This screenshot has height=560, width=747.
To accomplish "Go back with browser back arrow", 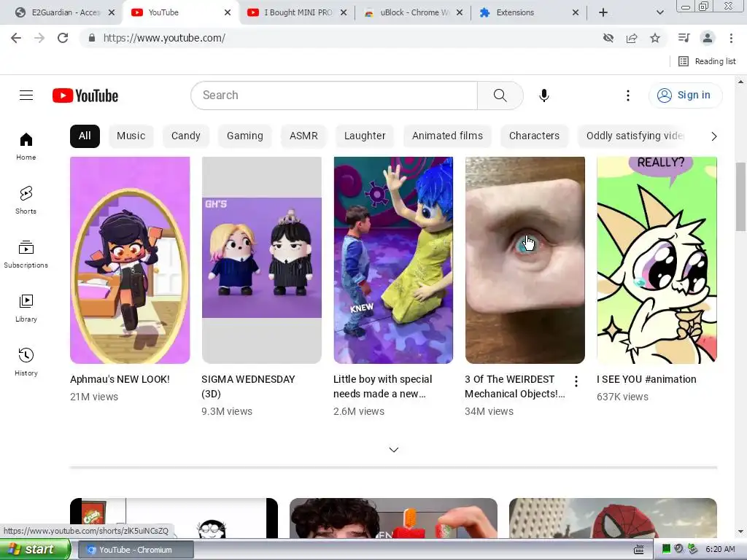I will coord(16,38).
